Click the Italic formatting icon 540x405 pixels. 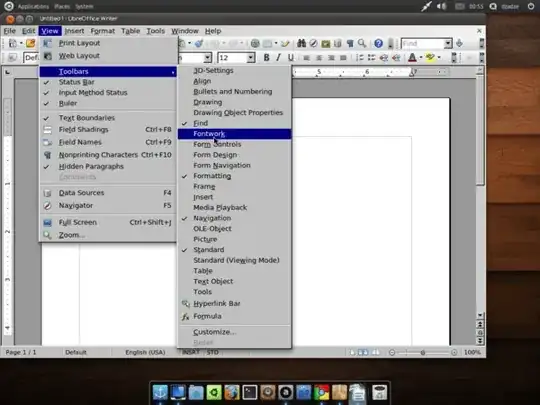278,58
